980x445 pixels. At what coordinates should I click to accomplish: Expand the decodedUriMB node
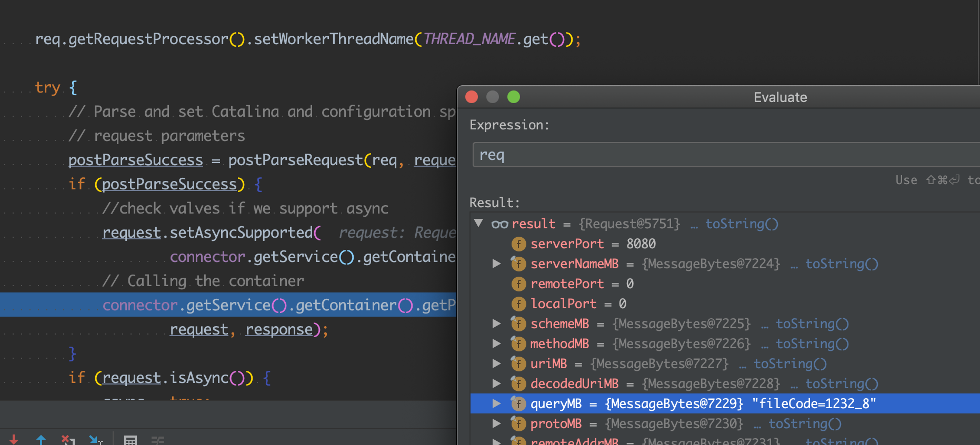click(x=496, y=384)
